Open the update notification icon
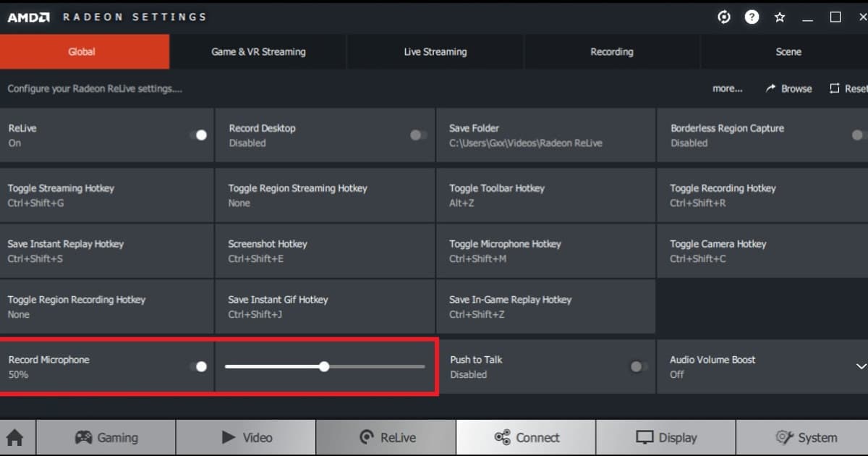Viewport: 868px width, 456px height. (724, 17)
